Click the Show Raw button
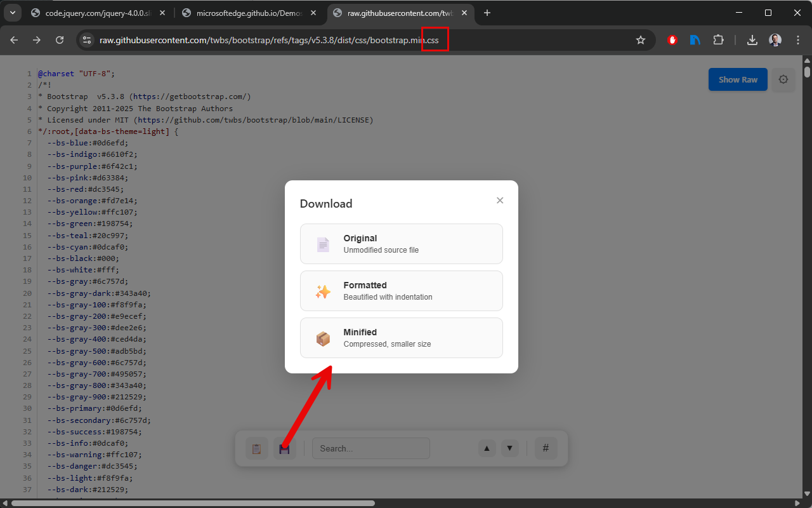The width and height of the screenshot is (812, 508). (x=738, y=79)
